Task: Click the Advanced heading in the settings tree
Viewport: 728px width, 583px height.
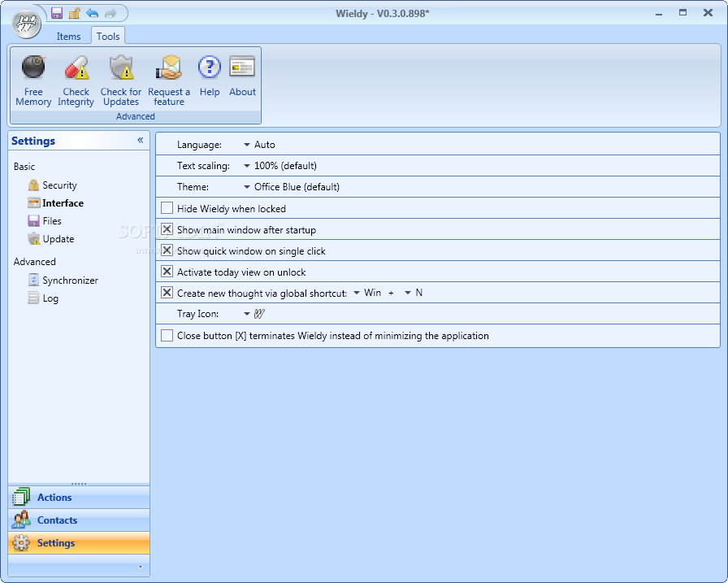Action: (34, 262)
